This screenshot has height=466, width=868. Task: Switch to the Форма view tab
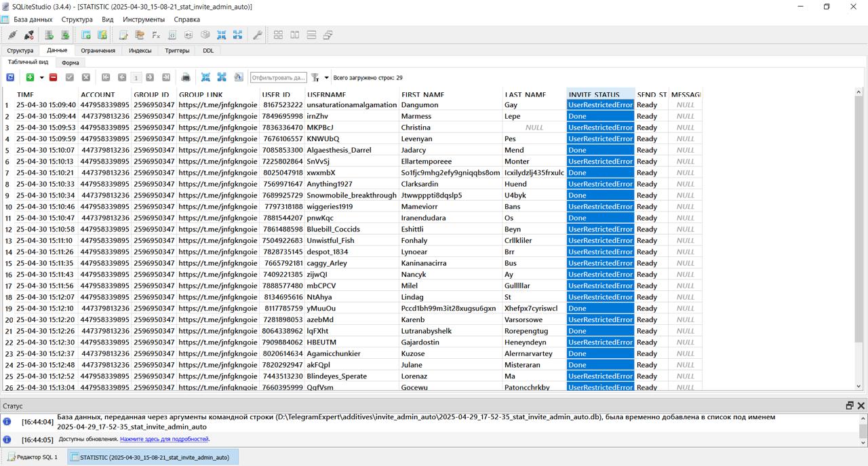70,62
